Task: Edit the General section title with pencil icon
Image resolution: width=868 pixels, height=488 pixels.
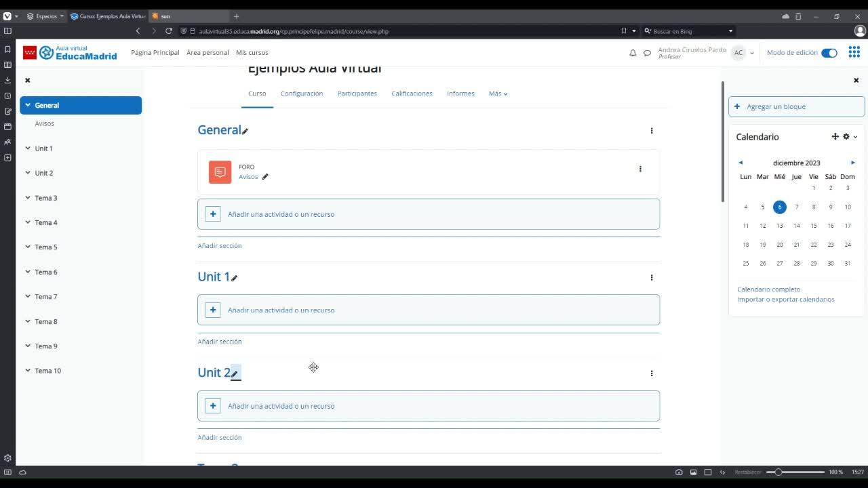Action: pos(245,131)
